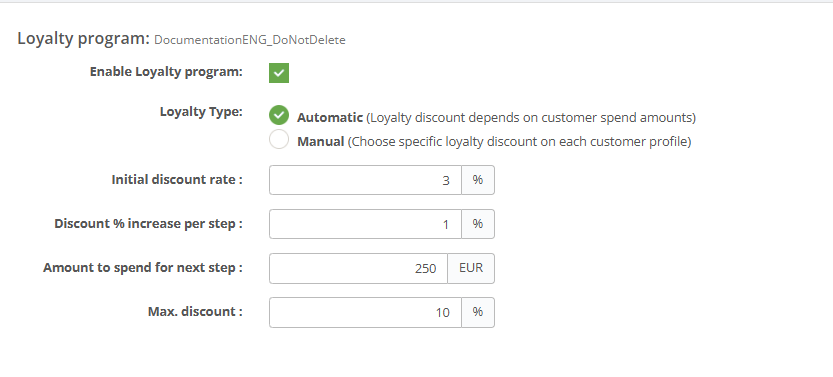Click the % unit beside Max. discount
833x377 pixels.
[x=478, y=312]
